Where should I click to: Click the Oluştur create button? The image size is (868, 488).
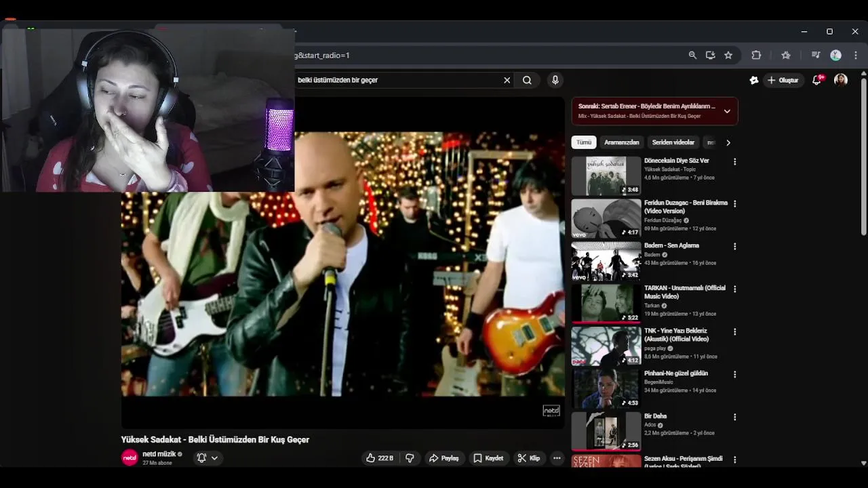[x=783, y=80]
